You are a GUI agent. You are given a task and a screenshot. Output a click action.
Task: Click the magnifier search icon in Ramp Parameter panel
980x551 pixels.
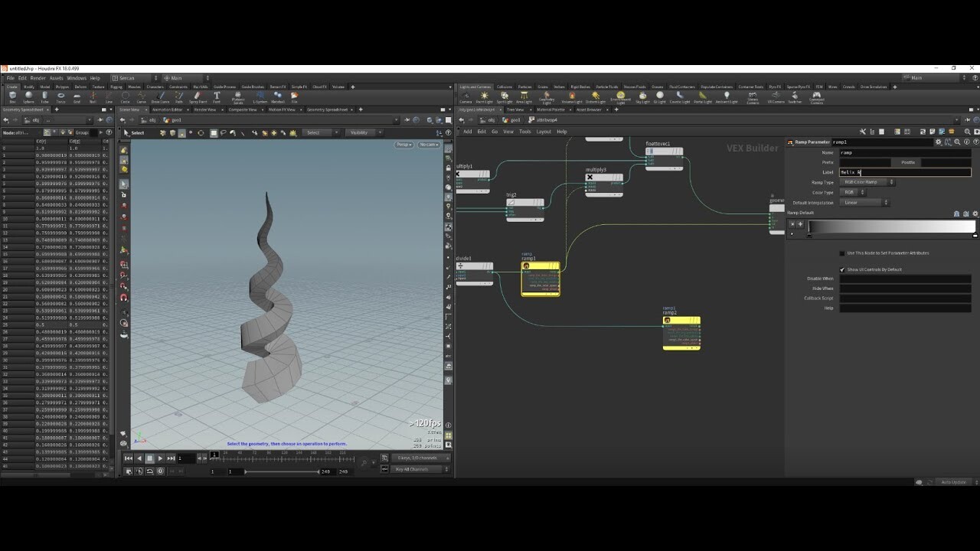pyautogui.click(x=958, y=142)
